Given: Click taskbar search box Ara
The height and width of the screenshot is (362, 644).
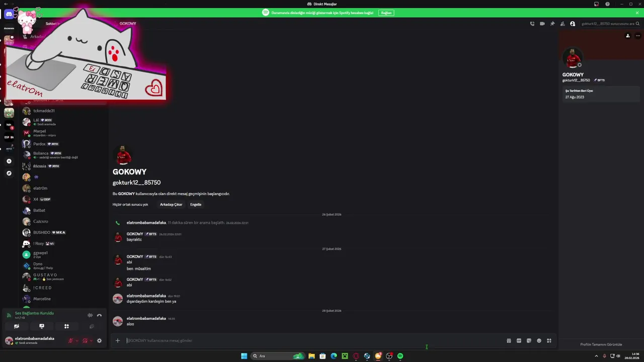Looking at the screenshot, I should pos(278,356).
